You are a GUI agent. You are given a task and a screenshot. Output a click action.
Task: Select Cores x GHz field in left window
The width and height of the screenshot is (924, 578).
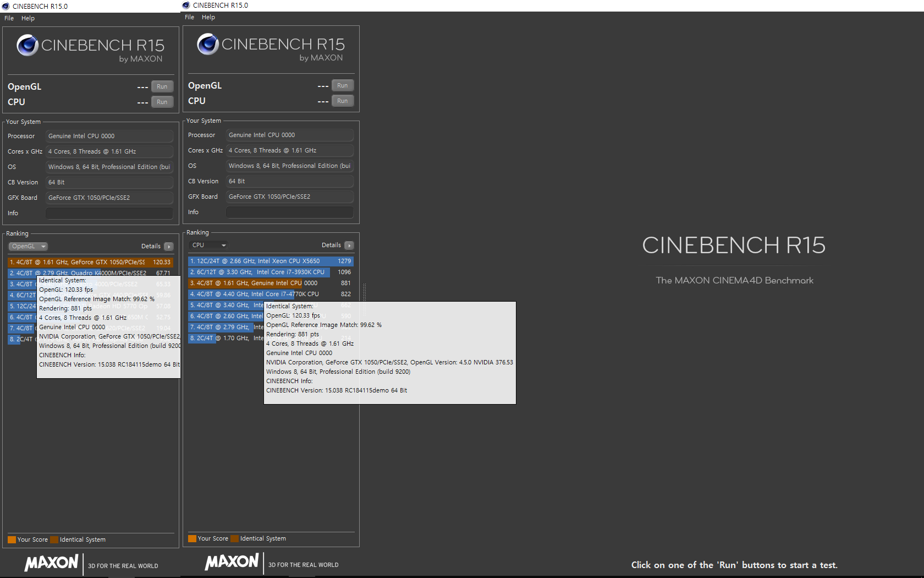(109, 151)
